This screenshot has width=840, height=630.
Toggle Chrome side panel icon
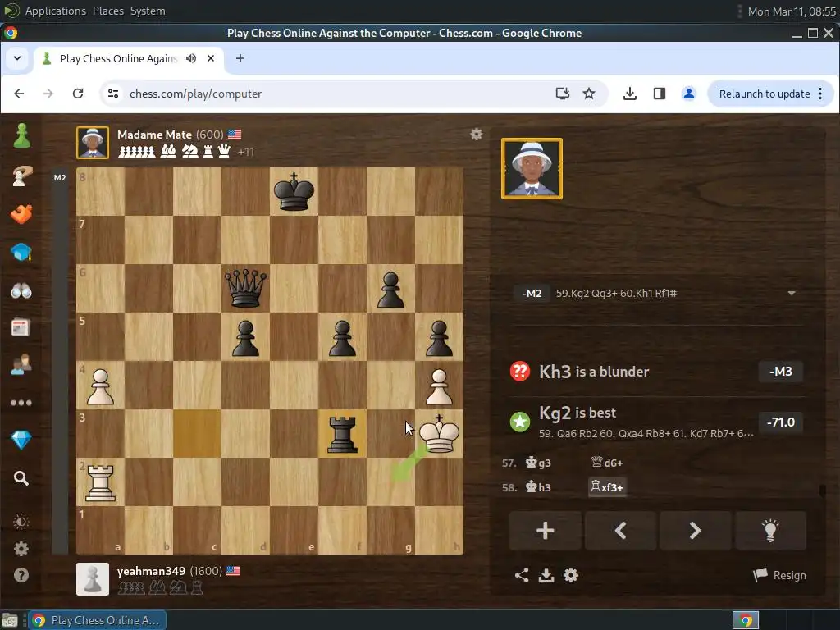659,94
